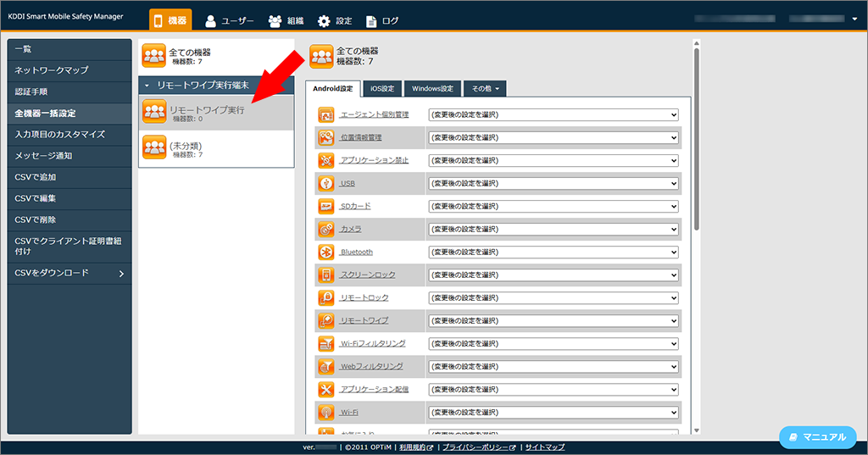Click the SDカード setting icon
The image size is (868, 455).
(x=326, y=206)
